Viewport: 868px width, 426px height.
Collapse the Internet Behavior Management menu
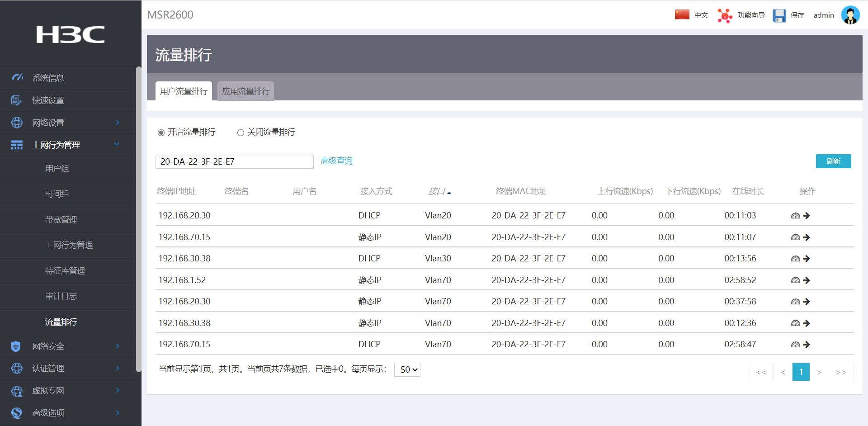click(117, 144)
